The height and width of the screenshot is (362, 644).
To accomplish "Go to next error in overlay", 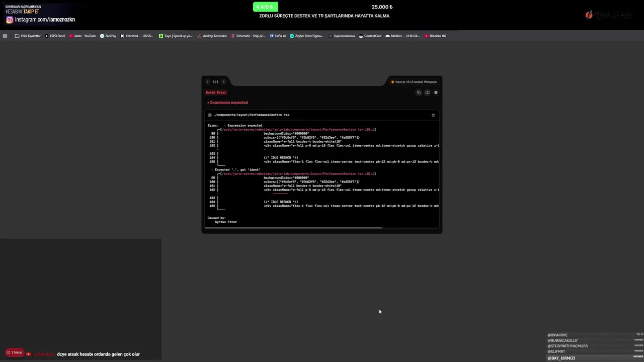I will 224,82.
